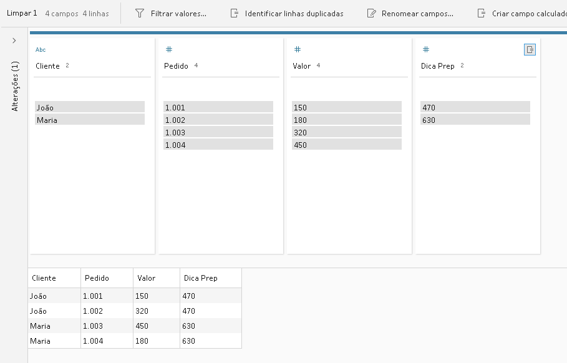Select Identificar linhas duplicadas
The height and width of the screenshot is (363, 567).
294,14
